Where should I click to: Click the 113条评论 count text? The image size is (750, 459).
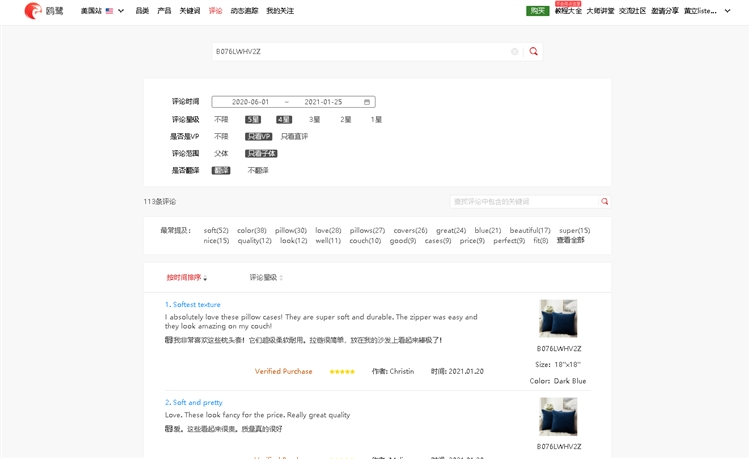pos(160,202)
